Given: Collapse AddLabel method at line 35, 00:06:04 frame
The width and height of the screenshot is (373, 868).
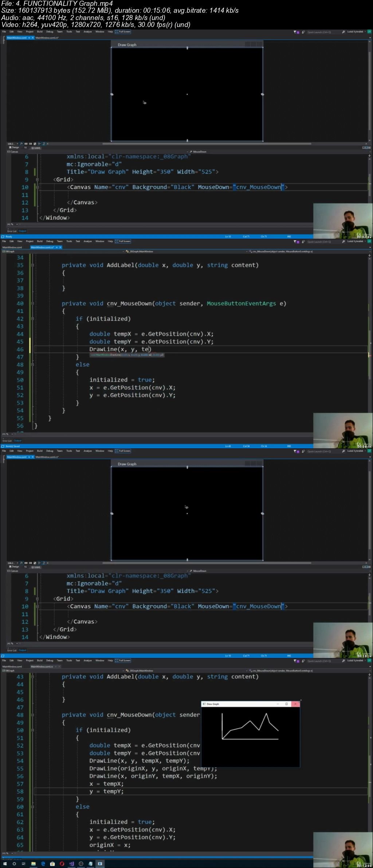Looking at the screenshot, I should pyautogui.click(x=32, y=265).
